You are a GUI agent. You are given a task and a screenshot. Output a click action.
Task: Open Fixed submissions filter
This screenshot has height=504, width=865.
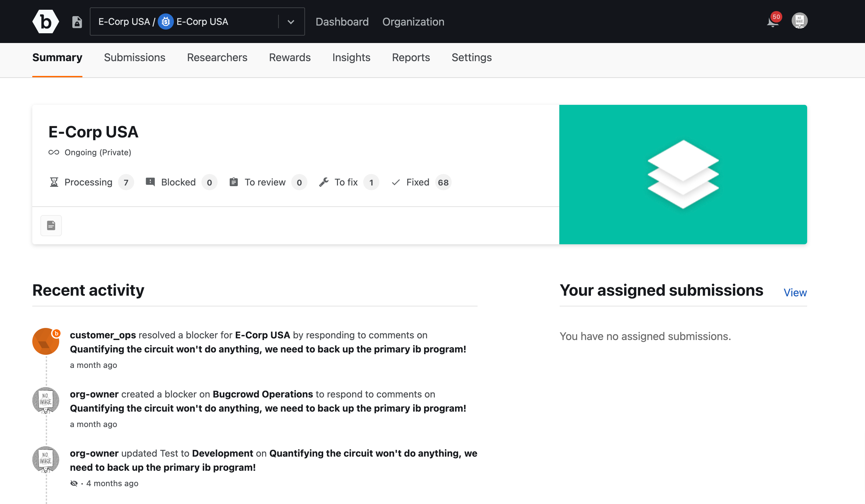click(x=418, y=182)
